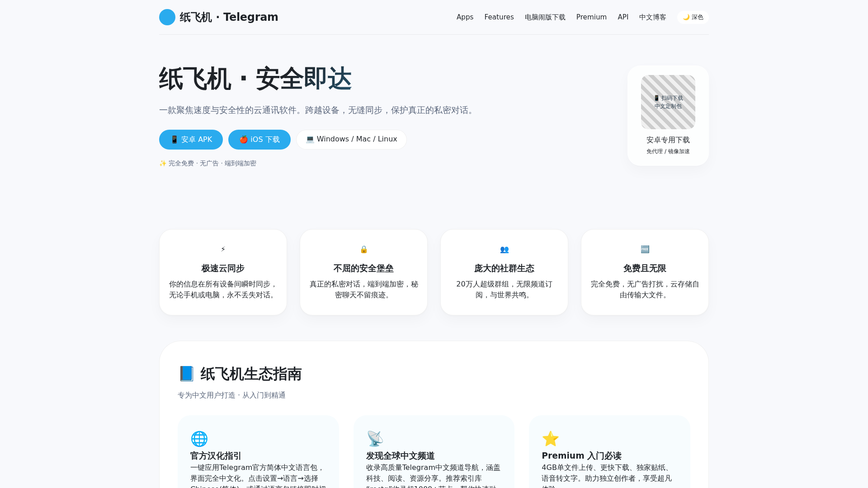This screenshot has height=488, width=868.
Task: Click the 免费且无限 heading
Action: point(645,268)
